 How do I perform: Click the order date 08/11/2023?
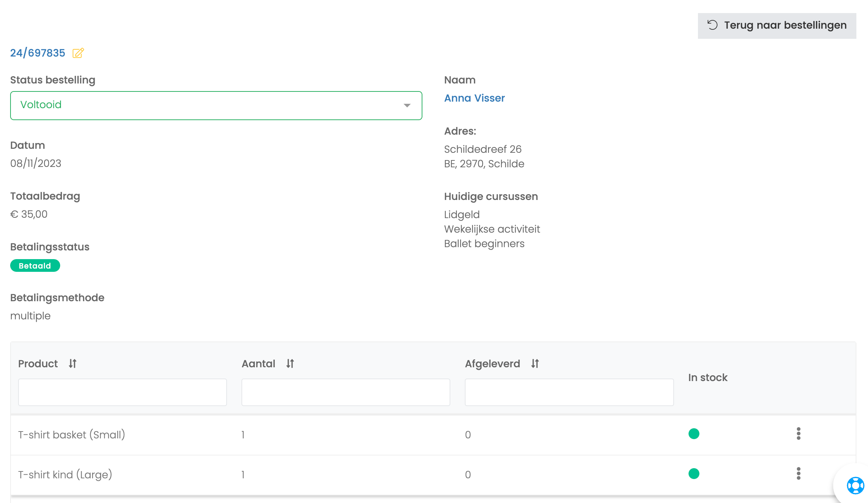pos(36,163)
